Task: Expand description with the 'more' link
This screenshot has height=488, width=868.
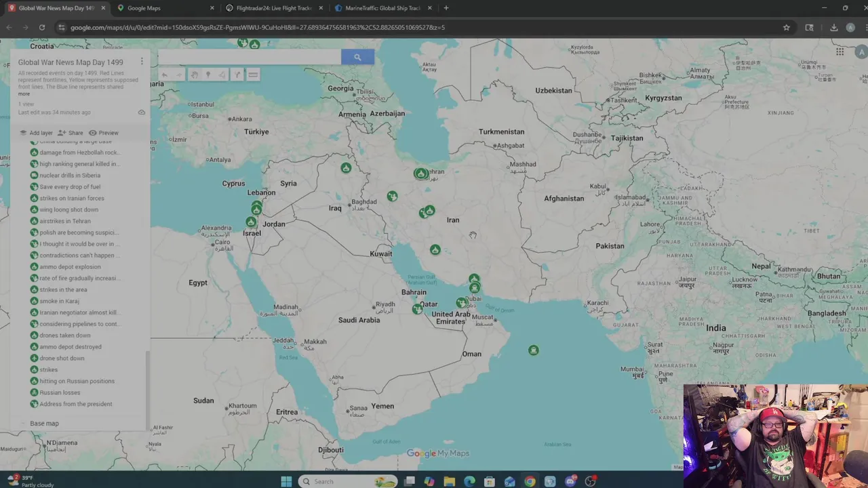Action: pyautogui.click(x=24, y=94)
